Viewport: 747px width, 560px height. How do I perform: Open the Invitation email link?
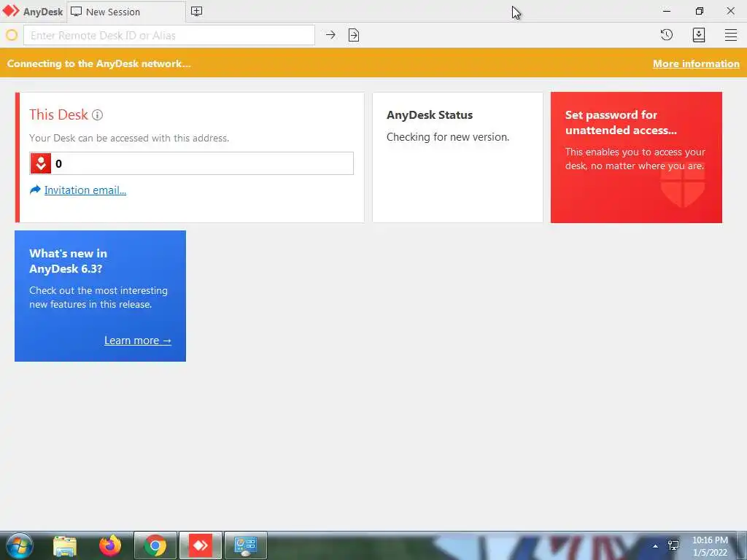pos(85,190)
